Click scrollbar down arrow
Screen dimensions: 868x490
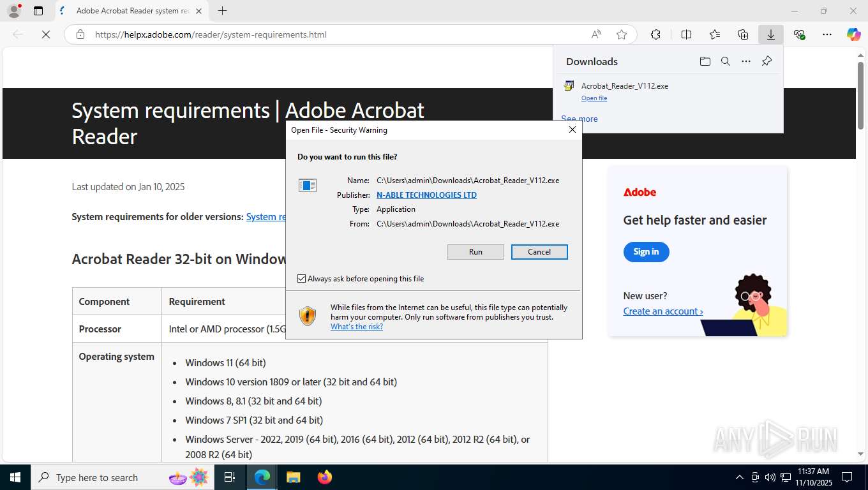(x=860, y=454)
